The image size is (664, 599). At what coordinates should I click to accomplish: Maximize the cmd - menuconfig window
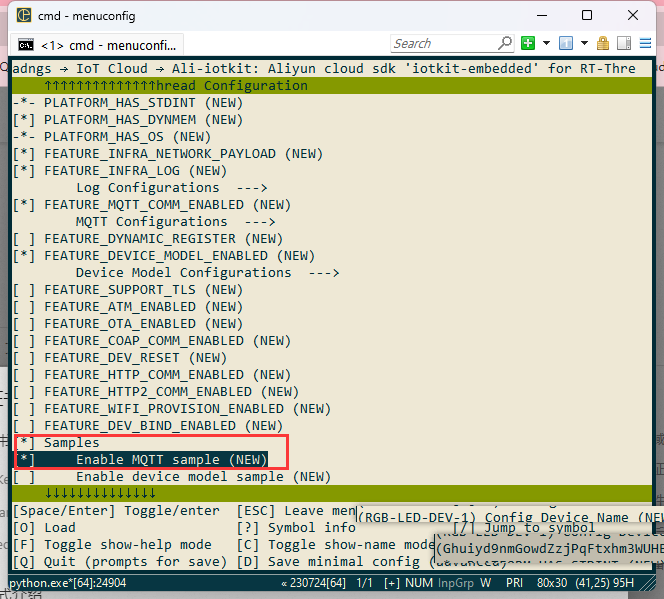coord(587,16)
